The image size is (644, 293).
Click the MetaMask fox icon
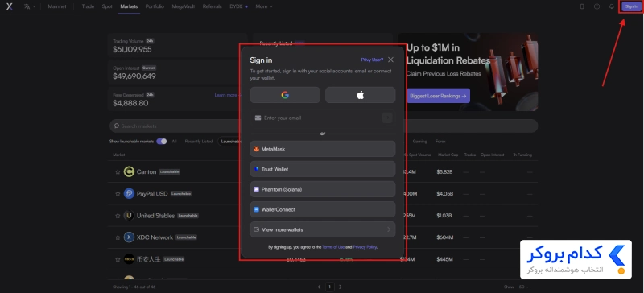tap(256, 149)
